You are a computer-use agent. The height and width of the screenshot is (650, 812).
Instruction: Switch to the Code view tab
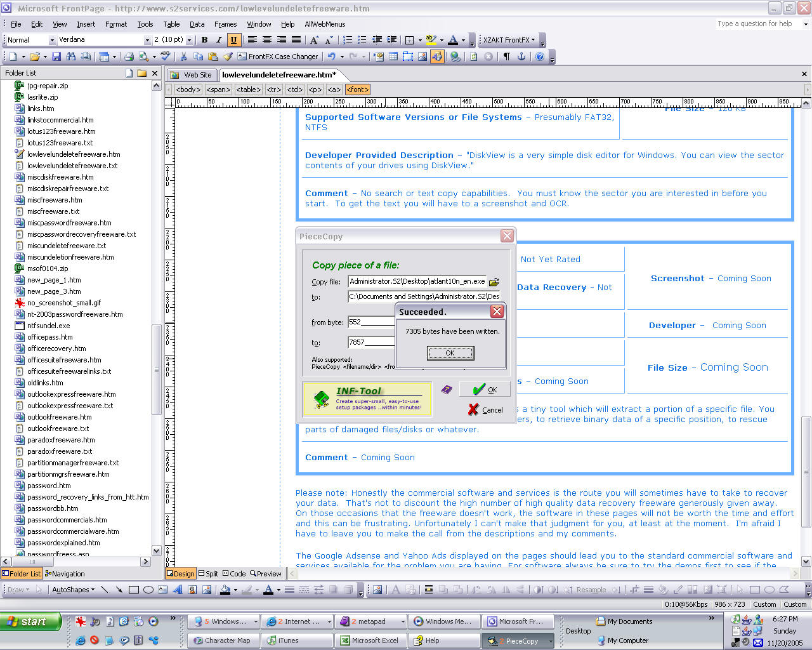(x=233, y=574)
